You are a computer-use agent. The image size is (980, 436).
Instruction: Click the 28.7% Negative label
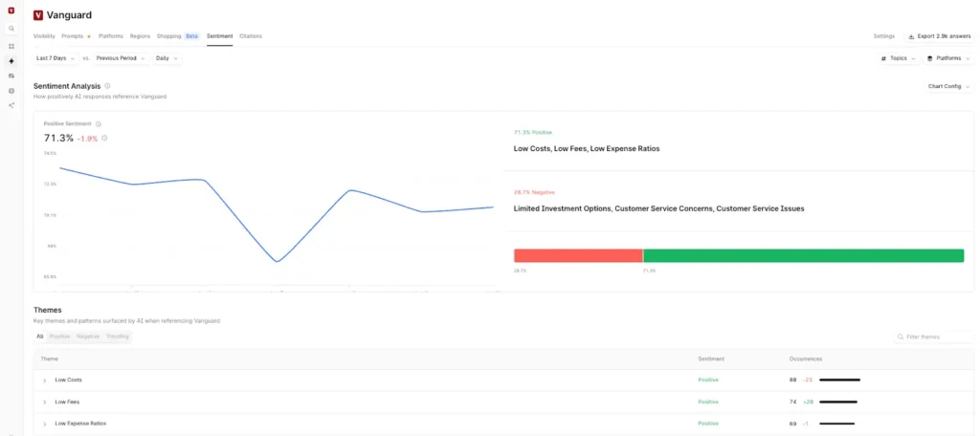click(x=534, y=192)
